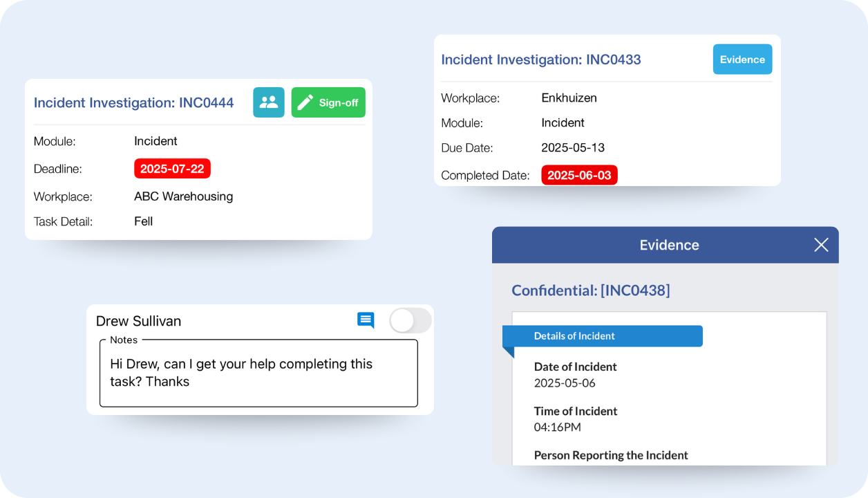The width and height of the screenshot is (868, 498).
Task: Select the Date of Incident value 2025-05-06
Action: [565, 383]
